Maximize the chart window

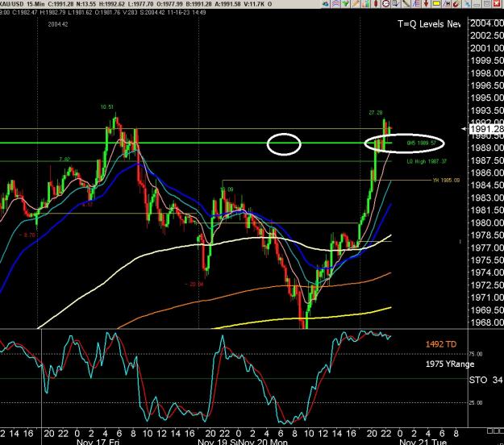tap(486, 4)
